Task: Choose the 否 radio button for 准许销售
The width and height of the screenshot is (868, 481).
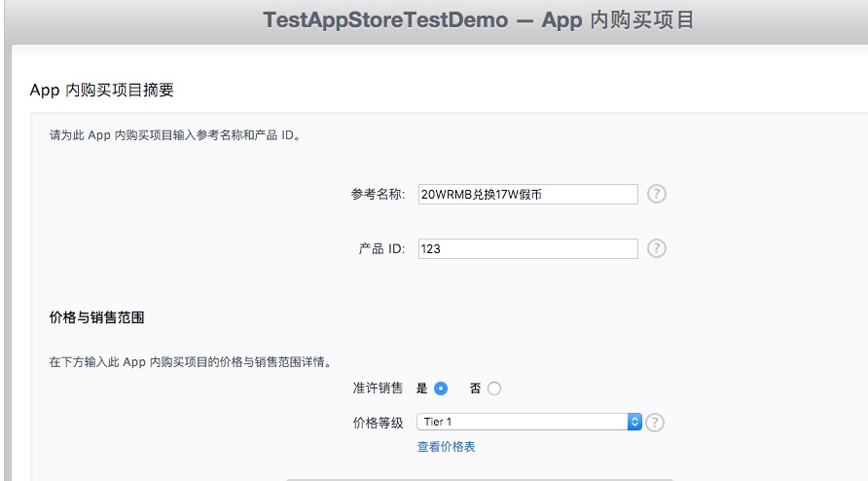Action: pyautogui.click(x=494, y=388)
